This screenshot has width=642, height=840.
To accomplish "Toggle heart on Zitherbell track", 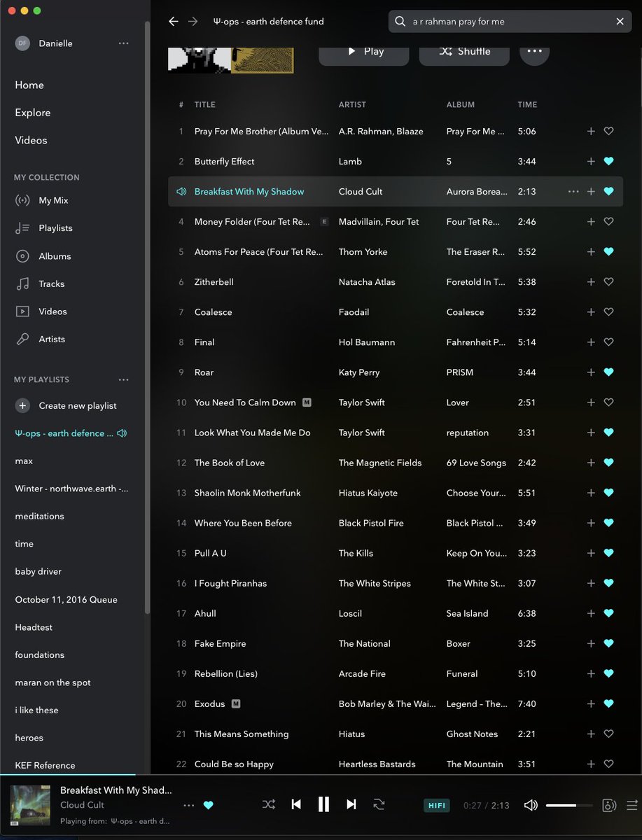I will point(608,282).
